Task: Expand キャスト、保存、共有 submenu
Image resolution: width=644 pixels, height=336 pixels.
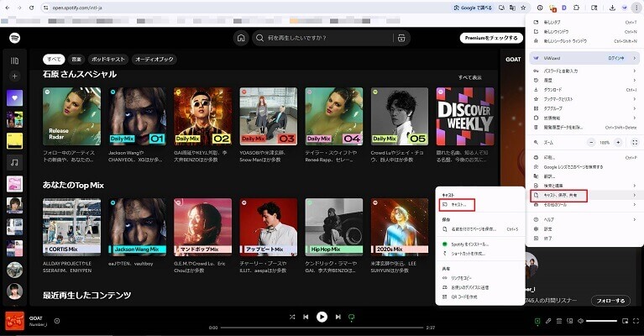Action: pos(585,196)
